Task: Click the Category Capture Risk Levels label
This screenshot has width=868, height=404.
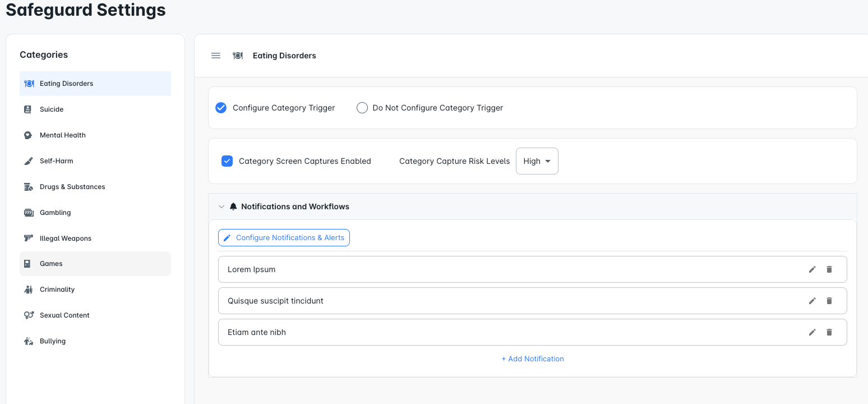Action: 455,161
